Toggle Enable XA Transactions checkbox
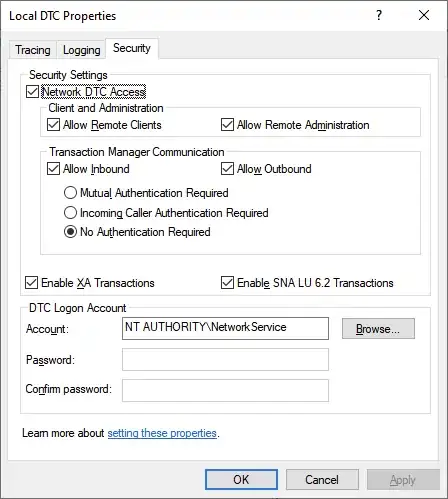Viewport: 448px width, 499px height. pyautogui.click(x=31, y=283)
